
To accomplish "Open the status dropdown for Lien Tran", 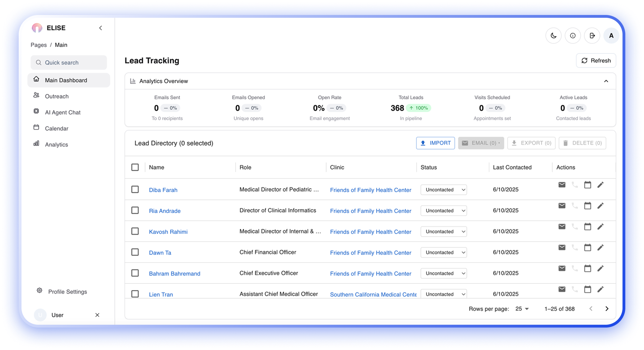I will click(x=443, y=294).
